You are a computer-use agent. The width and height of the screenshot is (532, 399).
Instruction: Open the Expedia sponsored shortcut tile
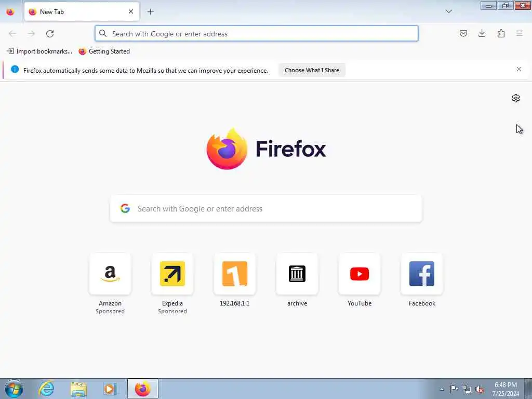coord(172,274)
